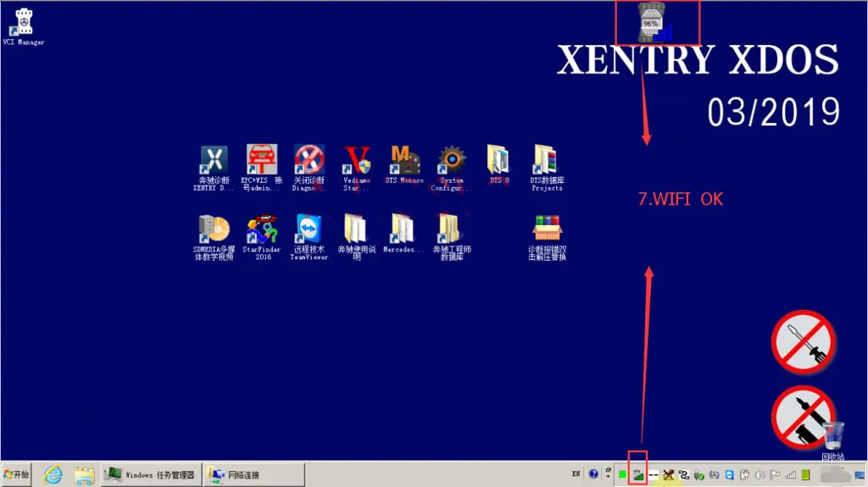The height and width of the screenshot is (487, 868).
Task: Select the EN language indicator
Action: (x=576, y=473)
